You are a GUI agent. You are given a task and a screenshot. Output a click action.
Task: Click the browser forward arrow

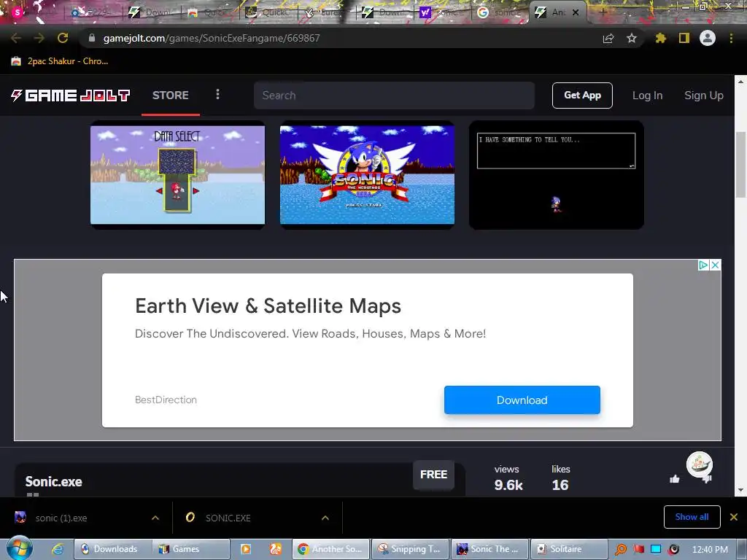[x=39, y=38]
